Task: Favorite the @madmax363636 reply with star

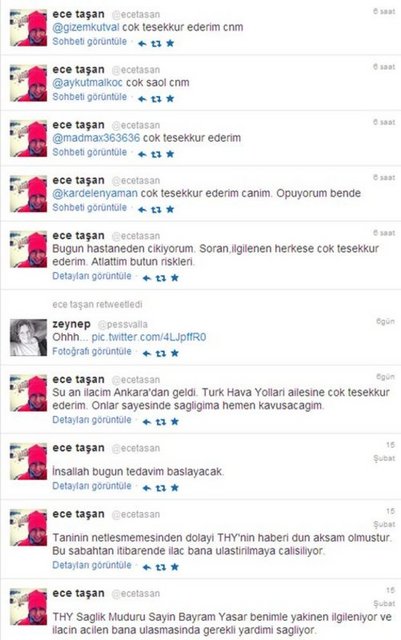Action: pyautogui.click(x=170, y=154)
